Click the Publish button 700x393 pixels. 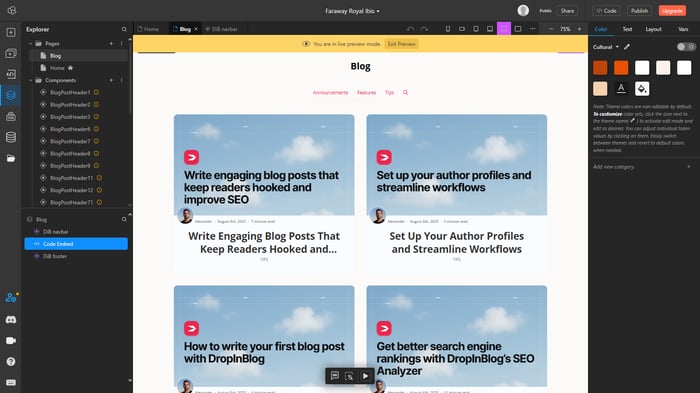click(639, 11)
